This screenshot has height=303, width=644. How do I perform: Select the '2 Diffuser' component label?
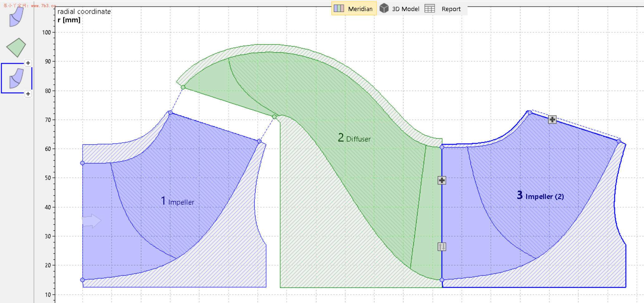click(x=354, y=138)
